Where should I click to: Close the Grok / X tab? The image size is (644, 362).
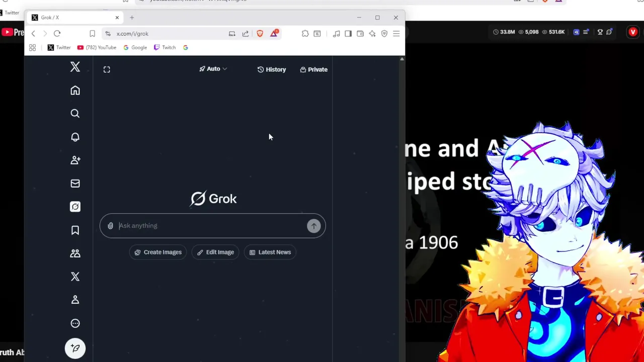(x=117, y=18)
